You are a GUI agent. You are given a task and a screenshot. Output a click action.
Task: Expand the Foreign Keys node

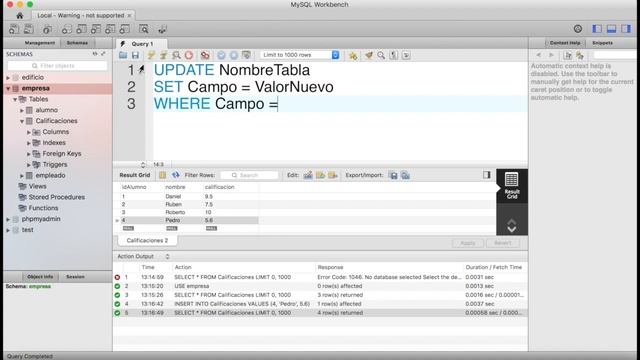pos(29,153)
